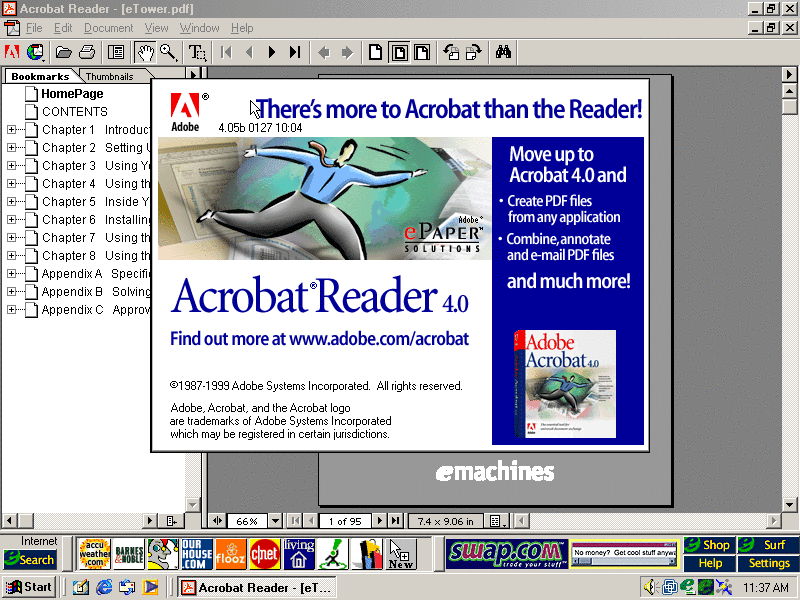Image resolution: width=800 pixels, height=600 pixels.
Task: Select the Hand tool
Action: point(145,52)
